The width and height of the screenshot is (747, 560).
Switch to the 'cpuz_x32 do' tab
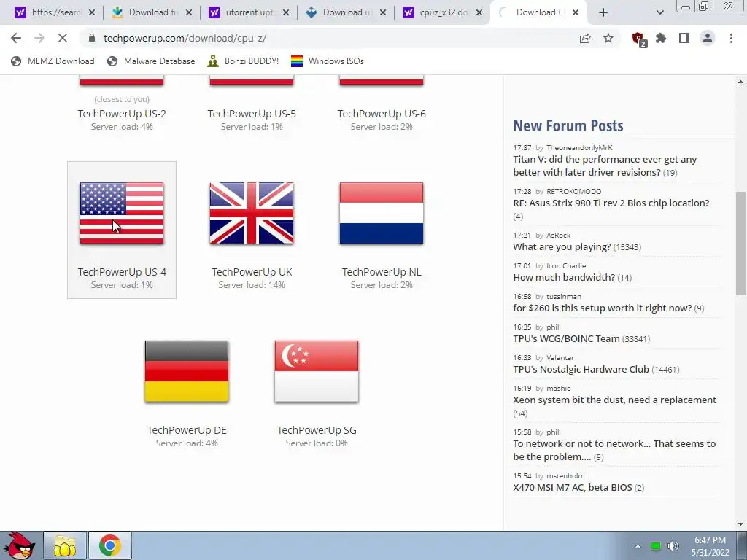436,12
